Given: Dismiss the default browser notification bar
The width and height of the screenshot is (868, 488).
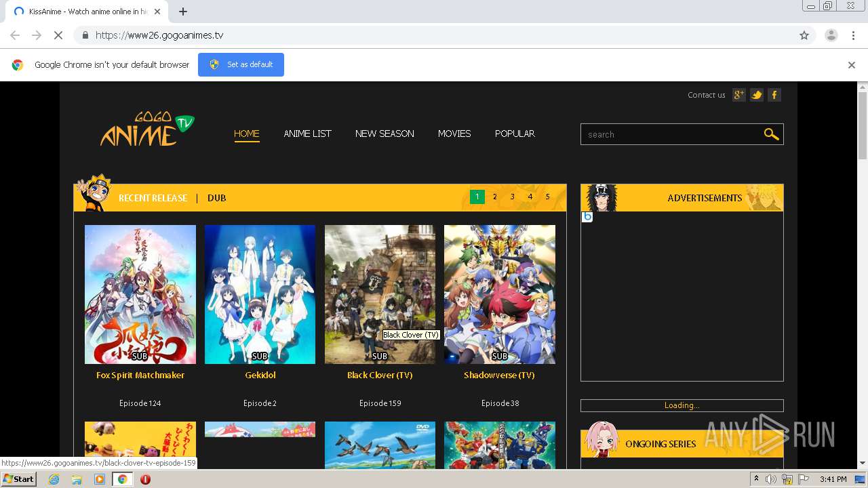Looking at the screenshot, I should [x=852, y=65].
